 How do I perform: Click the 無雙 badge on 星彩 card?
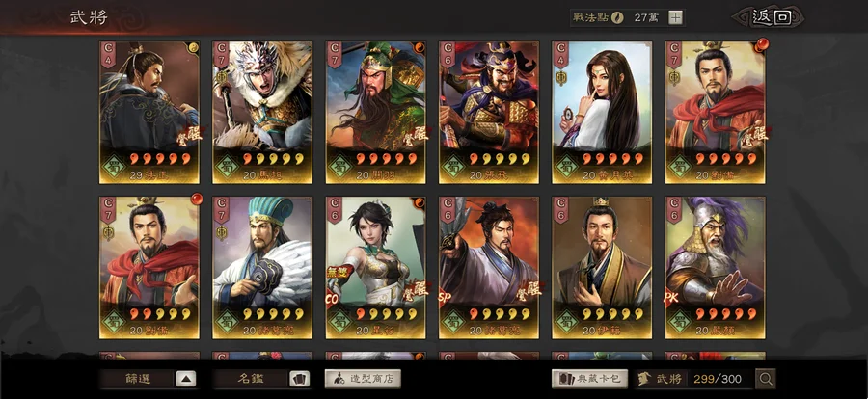pos(336,273)
